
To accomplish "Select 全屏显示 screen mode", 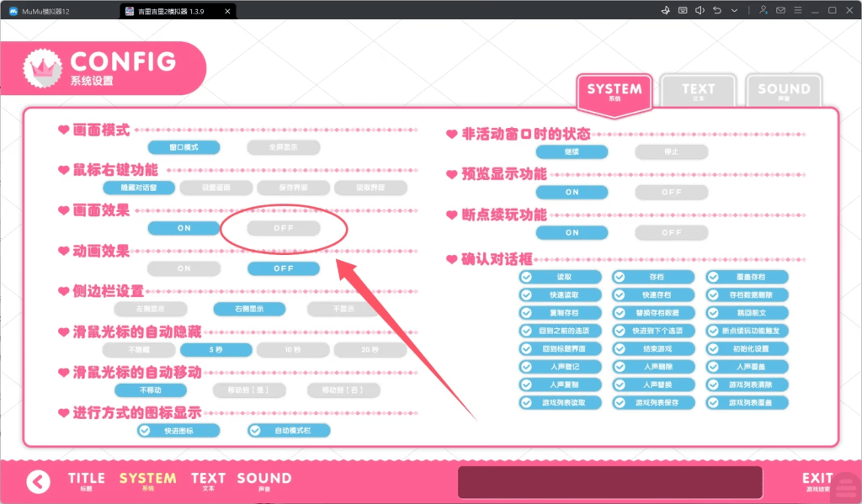I will [x=284, y=147].
